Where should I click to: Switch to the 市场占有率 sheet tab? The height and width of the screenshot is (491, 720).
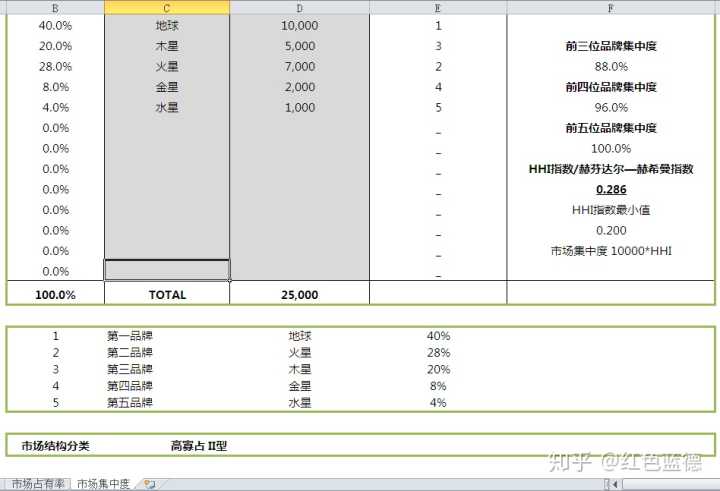coord(38,484)
